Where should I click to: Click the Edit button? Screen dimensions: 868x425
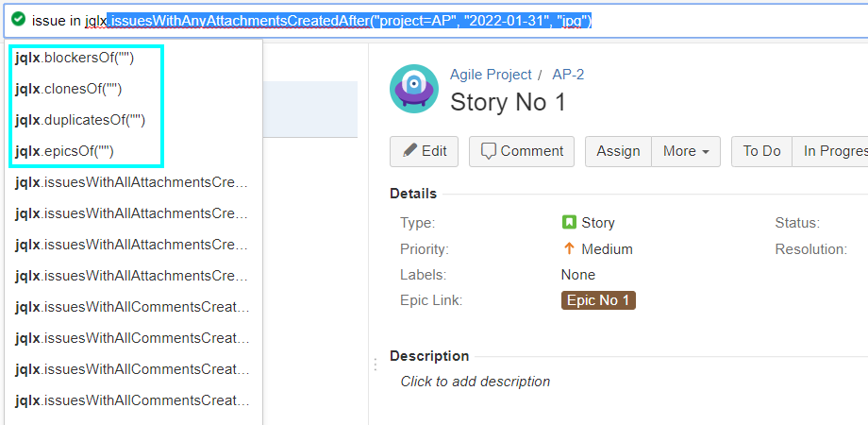click(424, 151)
